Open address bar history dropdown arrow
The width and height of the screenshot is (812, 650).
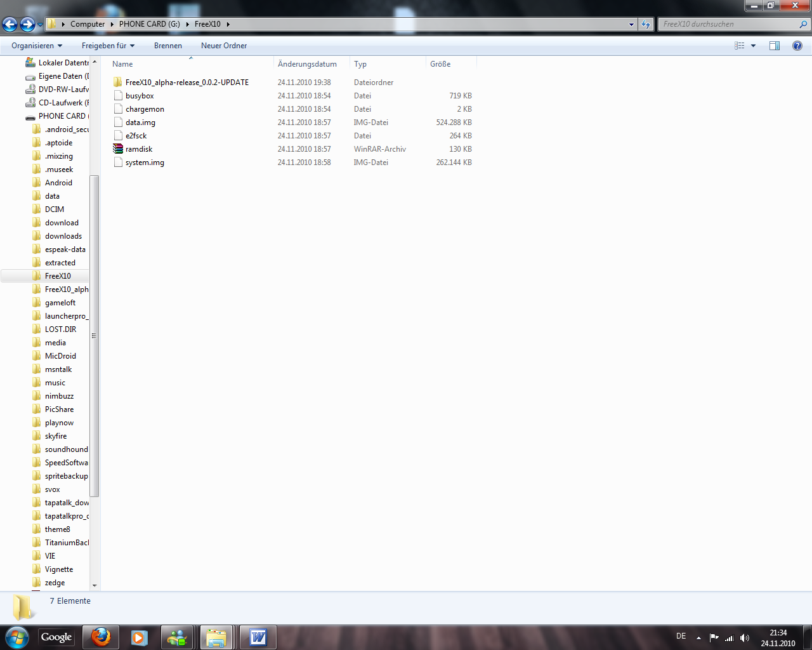click(x=631, y=25)
